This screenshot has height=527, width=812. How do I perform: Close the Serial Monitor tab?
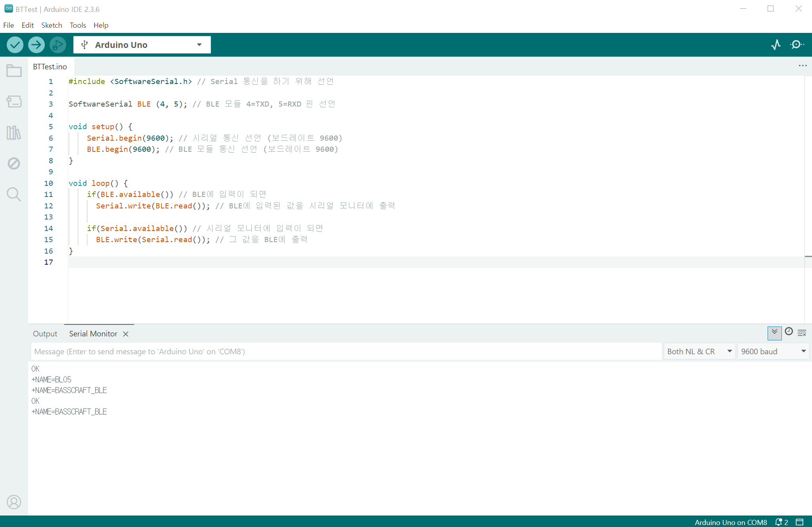tap(126, 334)
